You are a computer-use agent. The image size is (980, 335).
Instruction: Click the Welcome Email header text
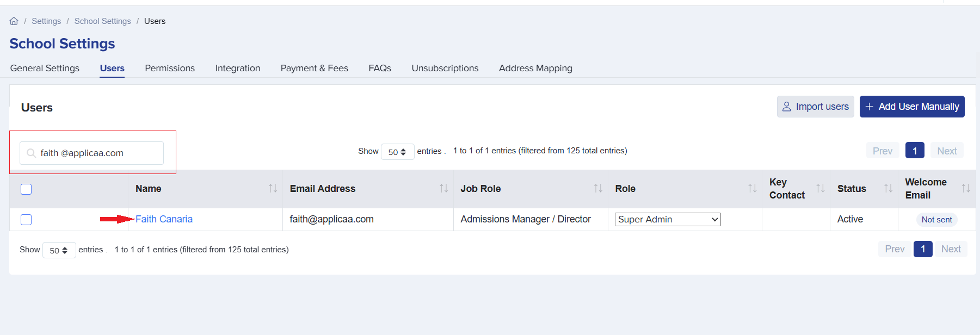926,189
